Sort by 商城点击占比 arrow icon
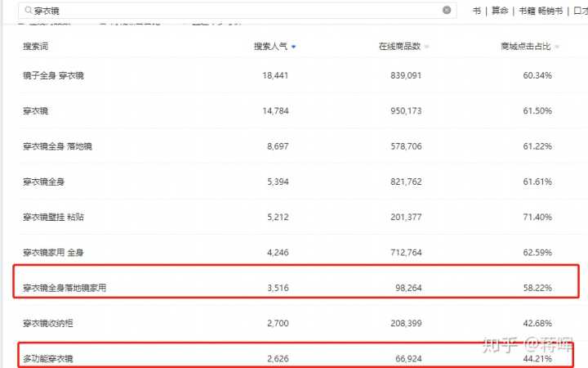The image size is (588, 368). pyautogui.click(x=557, y=47)
